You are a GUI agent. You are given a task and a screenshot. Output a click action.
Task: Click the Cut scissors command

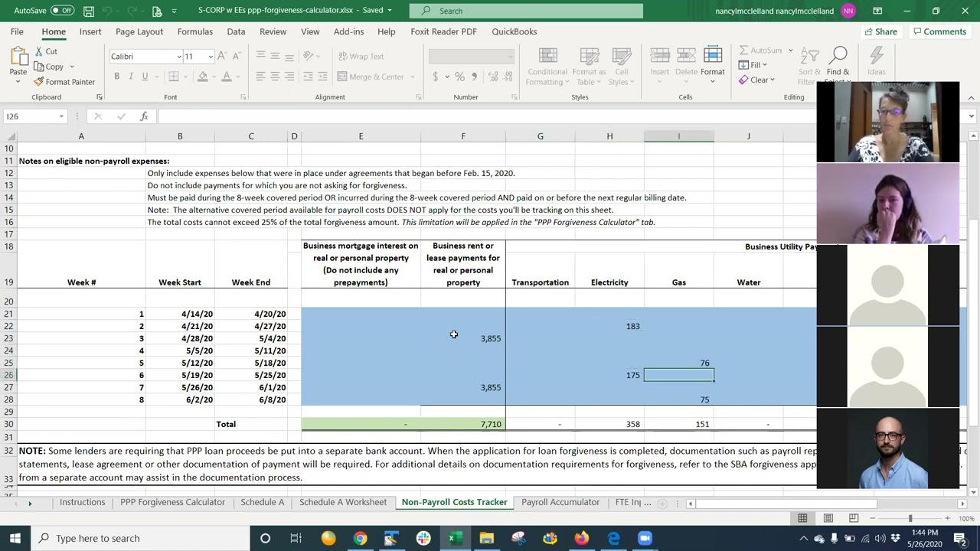(46, 51)
